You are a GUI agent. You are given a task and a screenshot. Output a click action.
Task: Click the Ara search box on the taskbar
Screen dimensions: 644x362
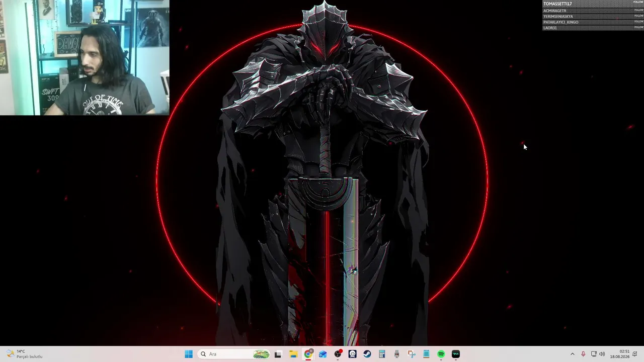(234, 354)
